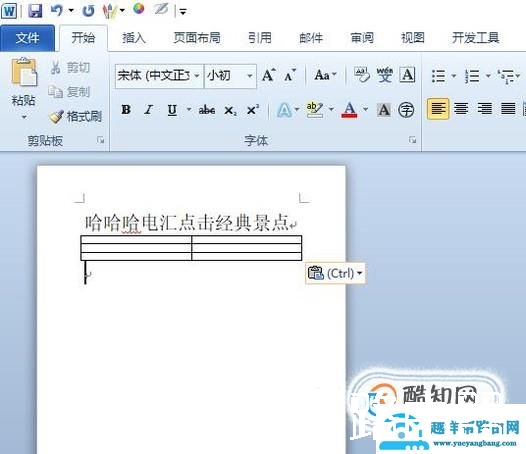Toggle character shading (gray A)
The height and width of the screenshot is (454, 526).
pos(383,110)
